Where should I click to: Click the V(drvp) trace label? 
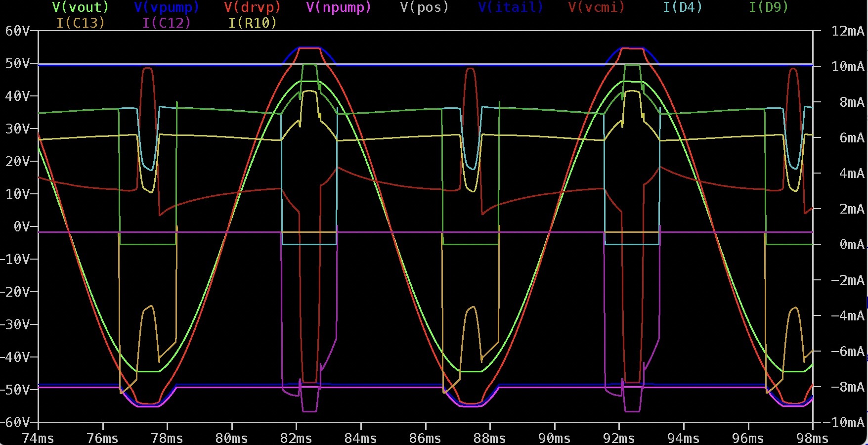coord(252,7)
